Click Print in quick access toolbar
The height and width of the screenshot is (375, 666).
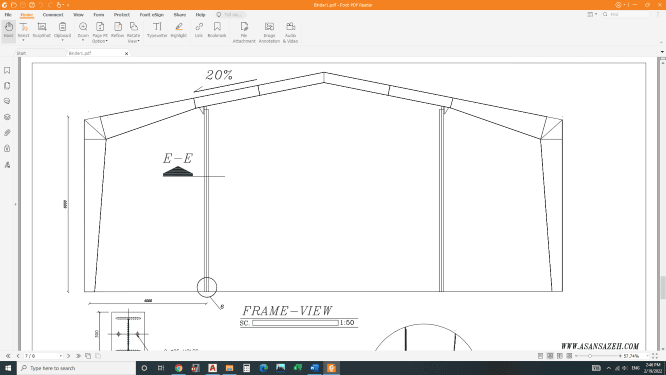point(32,5)
